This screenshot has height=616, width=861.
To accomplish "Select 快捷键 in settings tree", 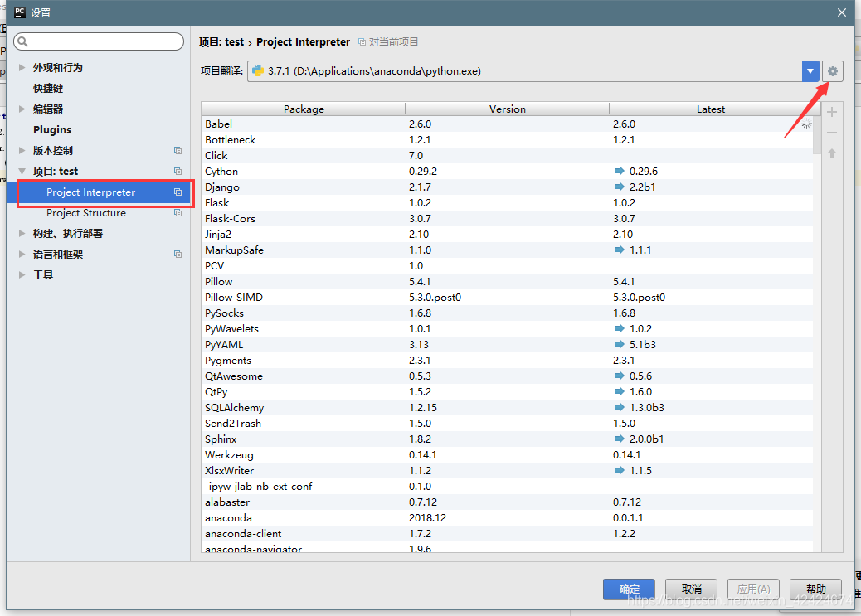I will (48, 89).
